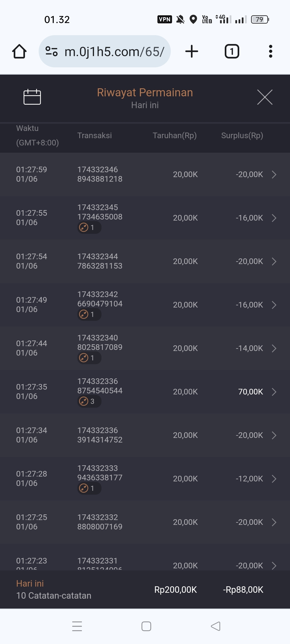Tap the Hari ini summary label

(30, 583)
